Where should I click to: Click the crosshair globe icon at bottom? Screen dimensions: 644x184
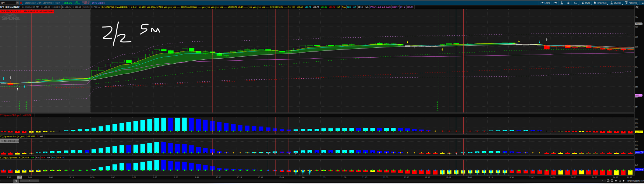click(x=620, y=181)
